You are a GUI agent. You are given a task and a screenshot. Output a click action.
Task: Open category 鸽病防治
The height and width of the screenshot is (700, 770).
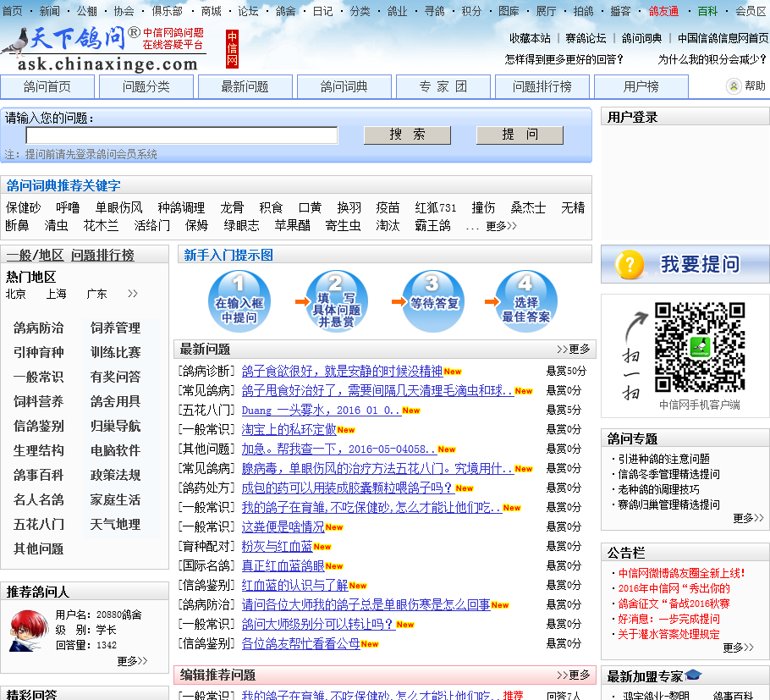tap(39, 328)
